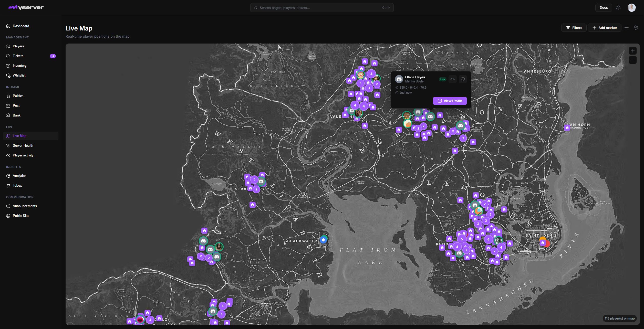Click the Add marker button
This screenshot has height=329, width=644.
click(x=604, y=28)
